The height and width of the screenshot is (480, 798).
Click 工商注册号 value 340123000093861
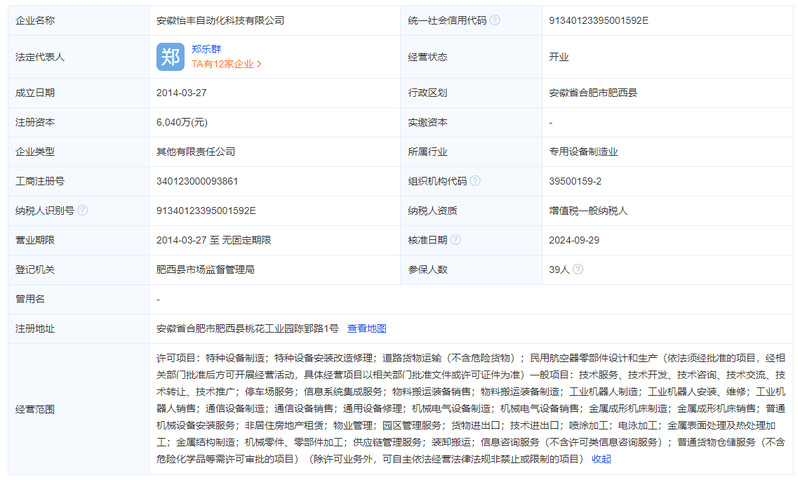click(x=198, y=181)
